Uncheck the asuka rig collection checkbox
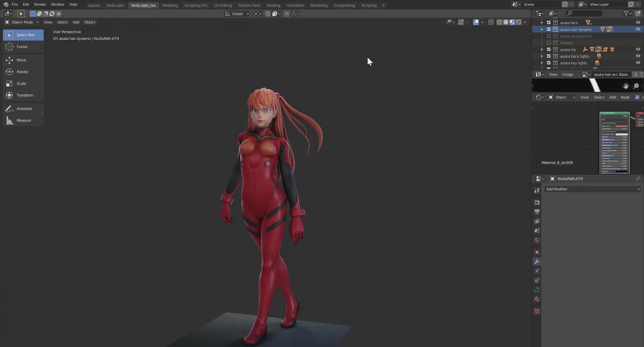This screenshot has width=644, height=347. pos(549,50)
